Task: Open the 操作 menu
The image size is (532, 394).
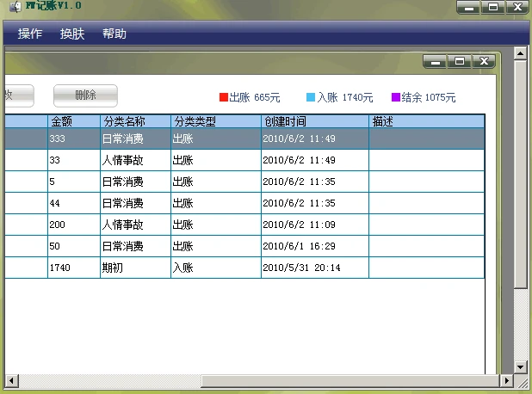Action: (x=30, y=34)
